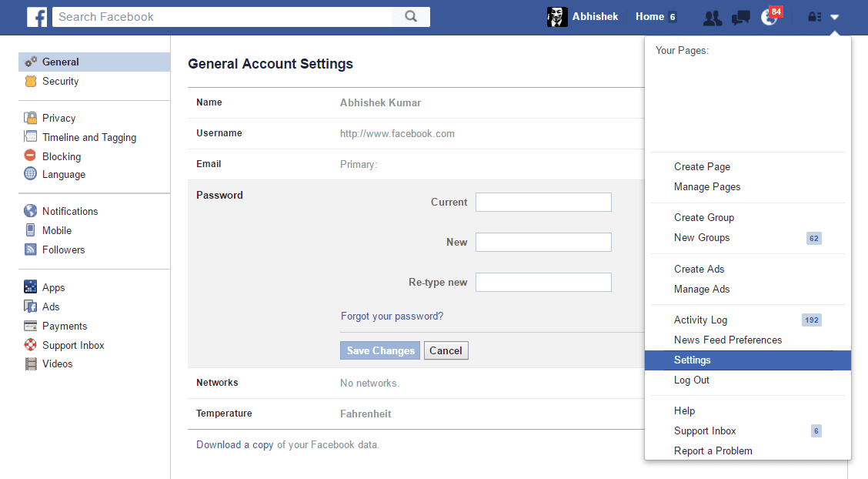Click the privacy shortcuts lock icon
The image size is (868, 479).
point(814,17)
